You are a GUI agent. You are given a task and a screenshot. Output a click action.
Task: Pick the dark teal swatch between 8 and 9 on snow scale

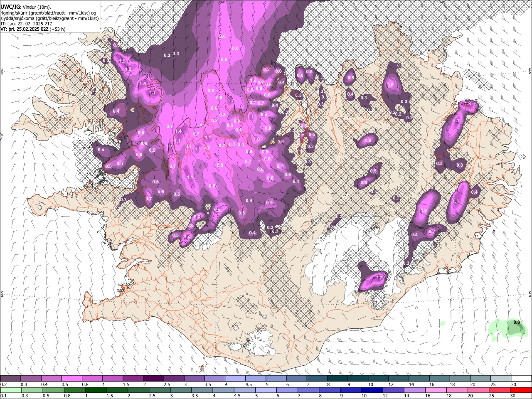point(337,379)
